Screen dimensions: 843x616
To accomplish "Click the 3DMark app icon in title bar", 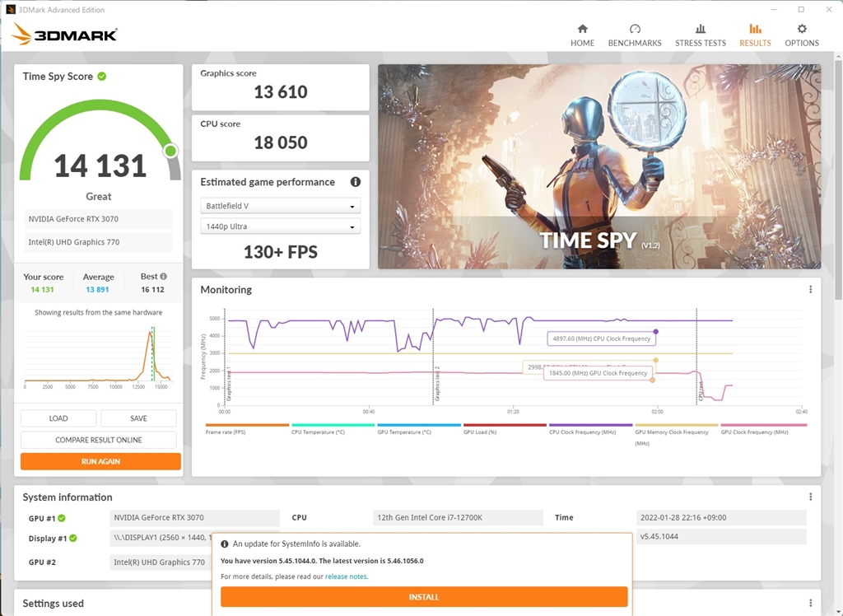I will pos(10,9).
